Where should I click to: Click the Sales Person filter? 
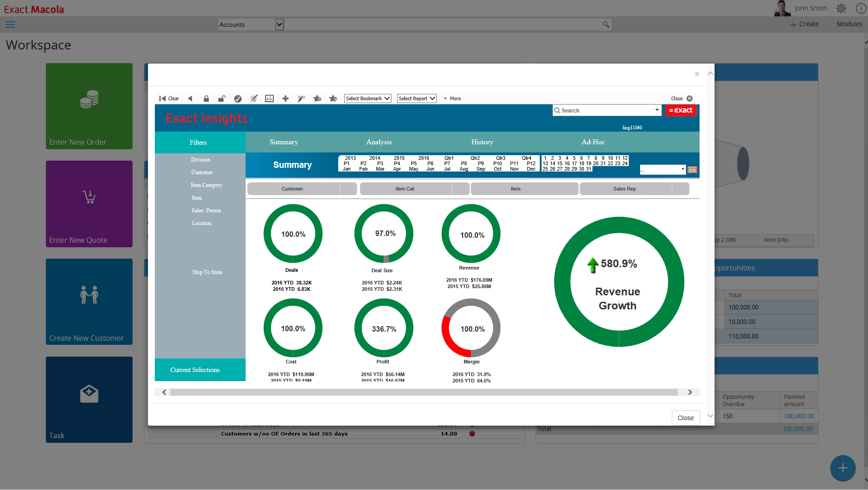coord(206,211)
